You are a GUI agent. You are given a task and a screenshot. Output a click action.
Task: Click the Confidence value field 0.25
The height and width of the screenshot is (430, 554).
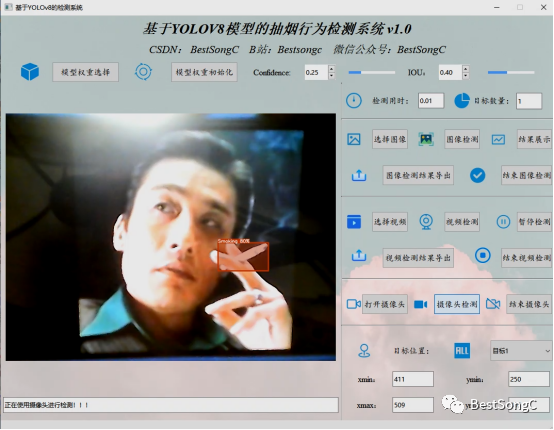[x=316, y=72]
